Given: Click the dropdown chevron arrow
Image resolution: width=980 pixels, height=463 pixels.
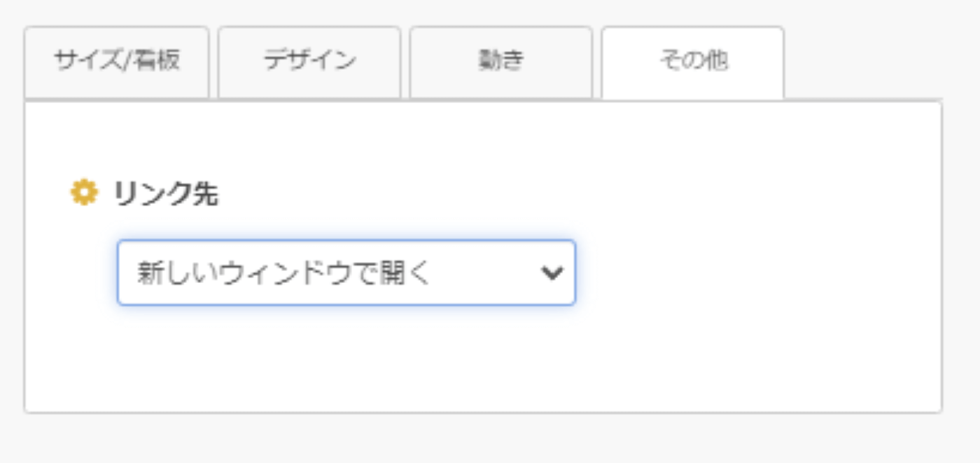Looking at the screenshot, I should [x=552, y=273].
